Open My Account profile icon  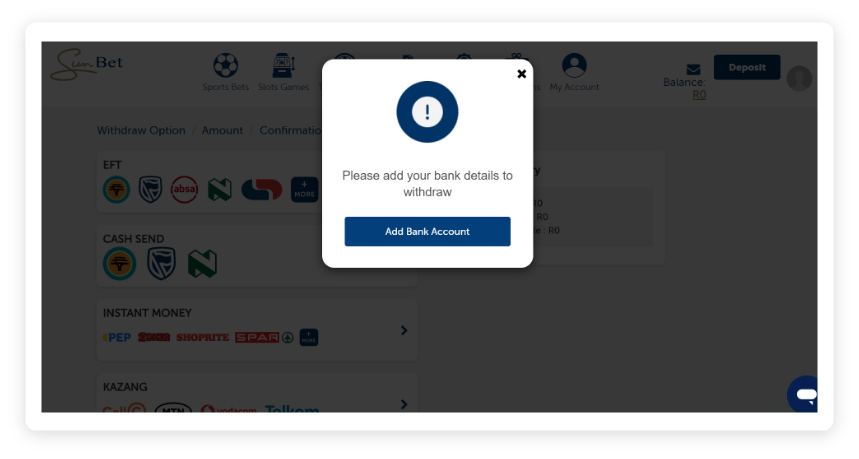click(x=574, y=66)
